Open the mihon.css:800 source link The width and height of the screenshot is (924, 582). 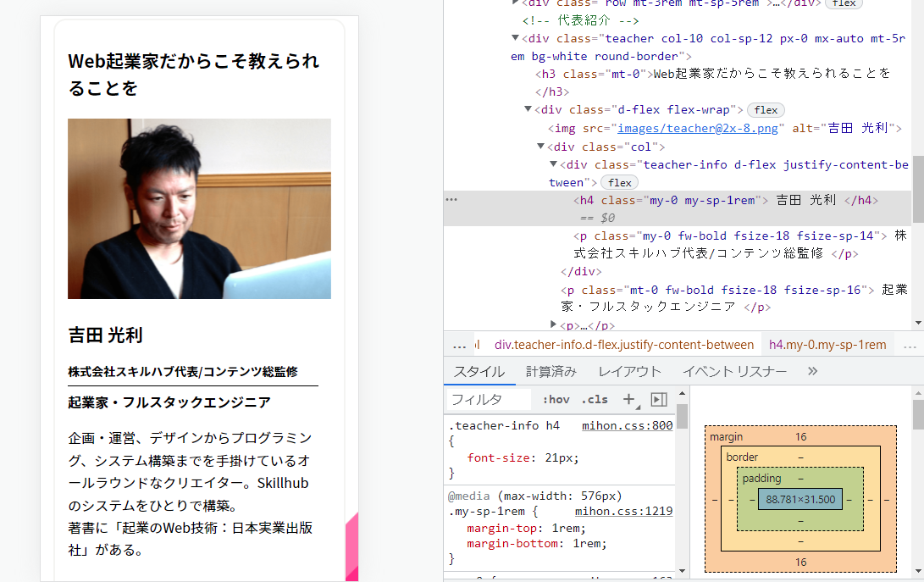(627, 426)
